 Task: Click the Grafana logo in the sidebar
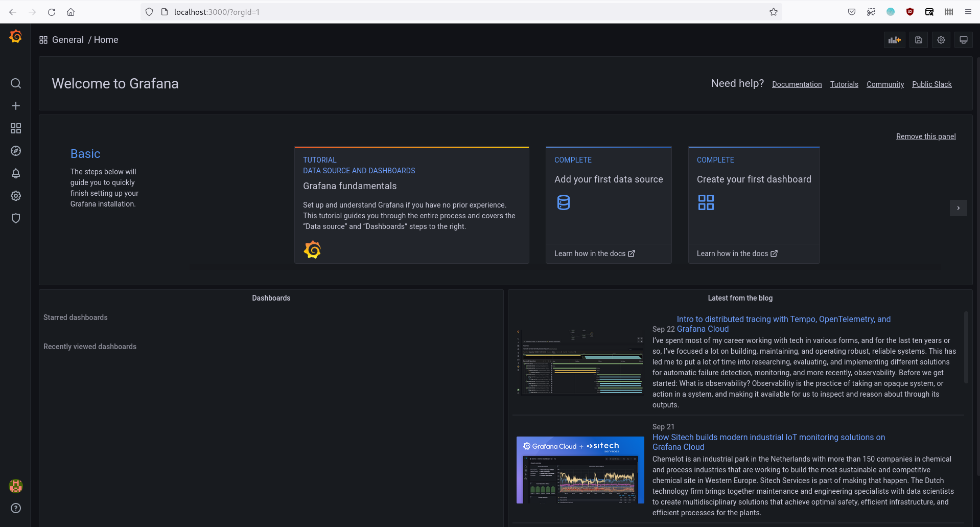16,36
